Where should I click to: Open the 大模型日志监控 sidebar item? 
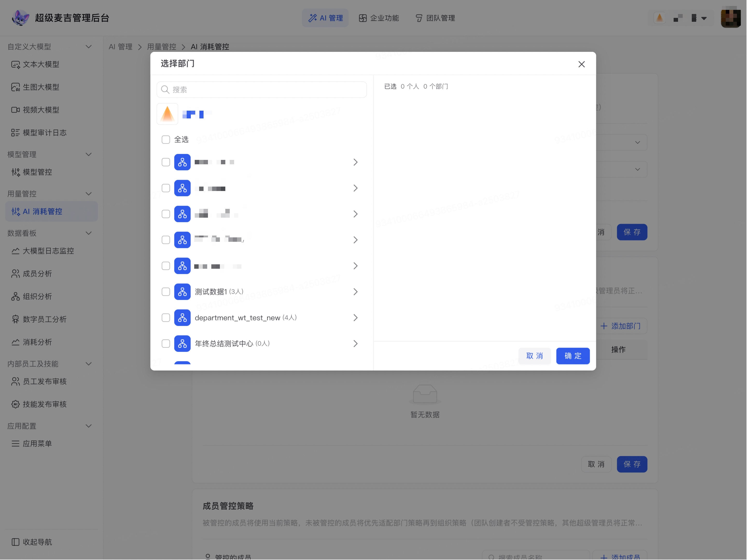coord(51,251)
